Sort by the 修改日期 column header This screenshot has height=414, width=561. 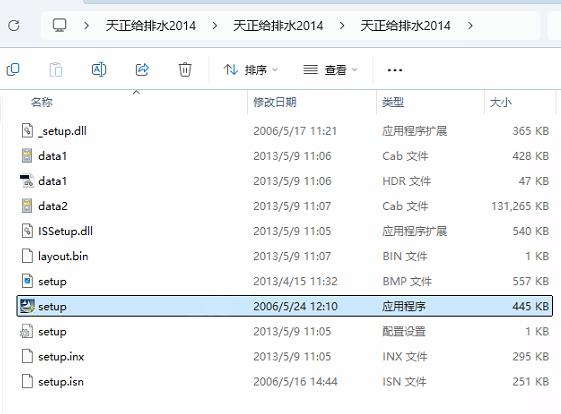[275, 102]
